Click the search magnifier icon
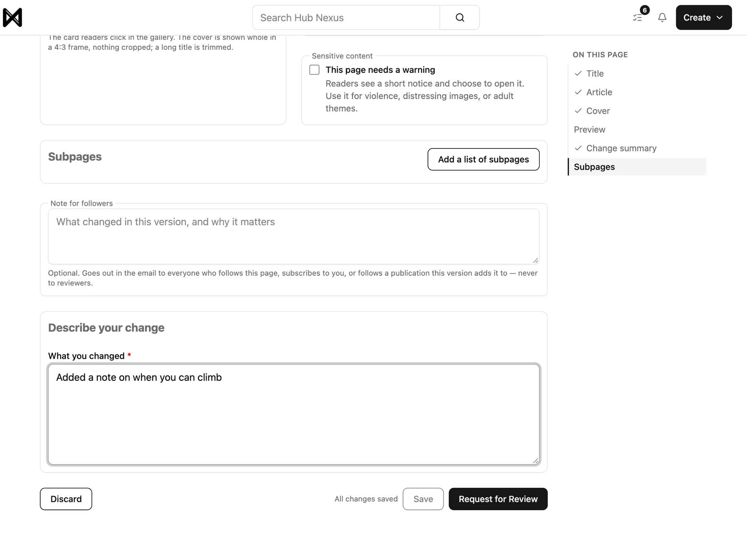The width and height of the screenshot is (747, 560). point(459,17)
